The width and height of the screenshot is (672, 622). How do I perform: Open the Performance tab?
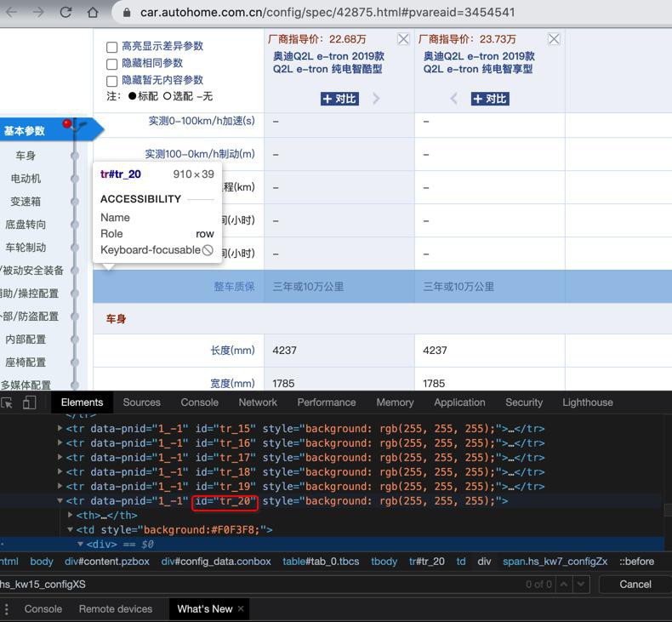pos(327,402)
